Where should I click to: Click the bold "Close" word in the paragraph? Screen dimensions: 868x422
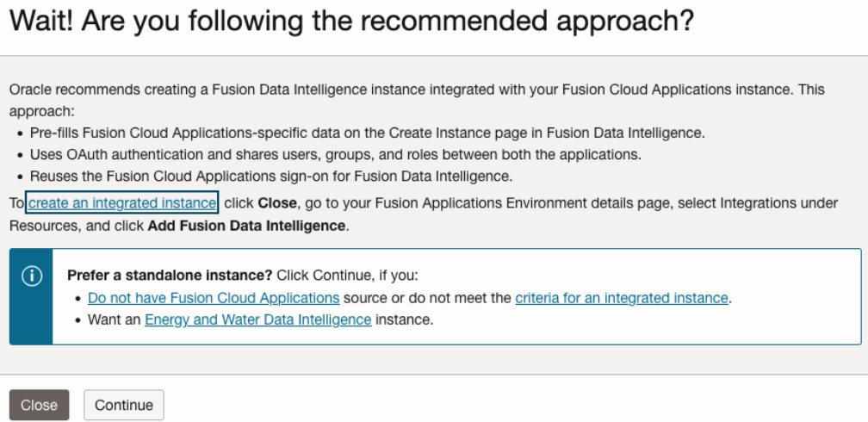(x=277, y=203)
